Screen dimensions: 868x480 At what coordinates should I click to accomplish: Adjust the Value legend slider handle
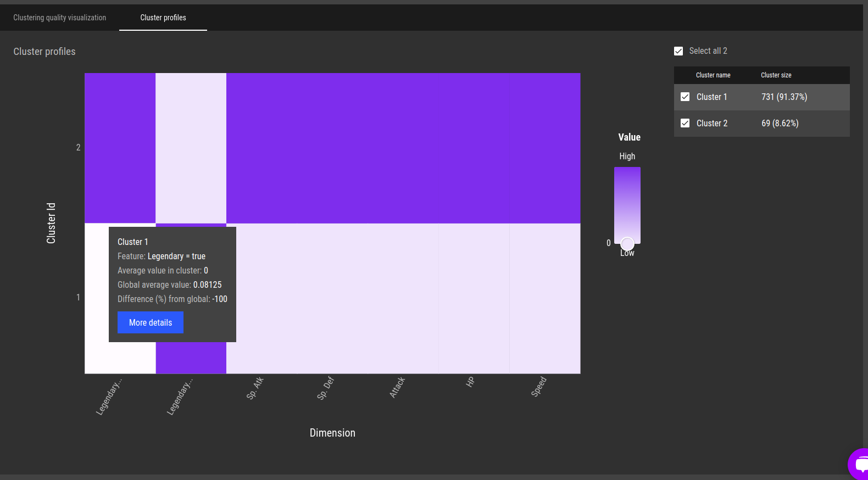tap(627, 244)
